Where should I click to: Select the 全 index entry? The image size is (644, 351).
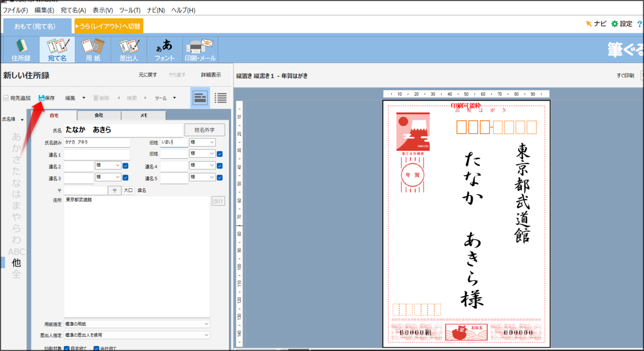click(x=17, y=275)
